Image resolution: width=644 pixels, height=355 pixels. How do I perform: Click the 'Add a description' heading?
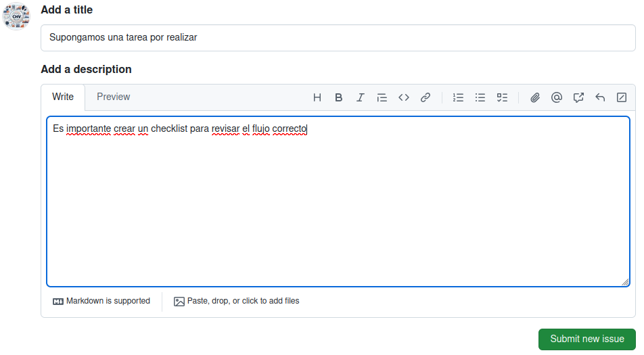coord(87,70)
